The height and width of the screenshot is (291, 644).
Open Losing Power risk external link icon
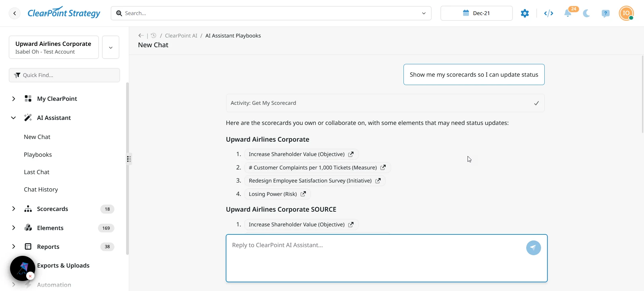pos(303,194)
